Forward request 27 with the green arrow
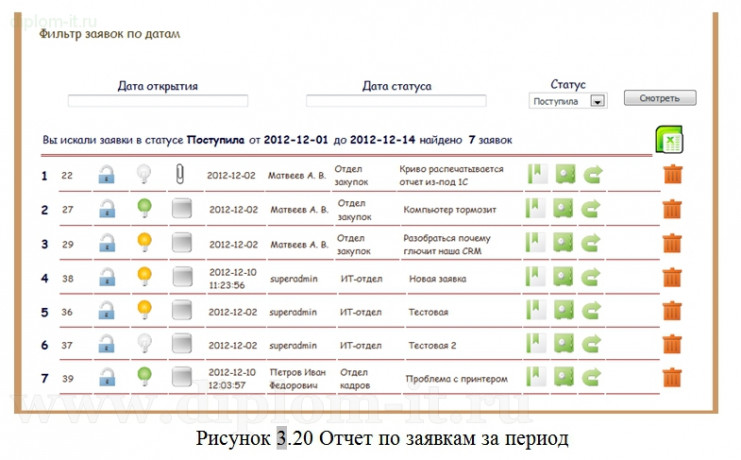 pos(591,209)
